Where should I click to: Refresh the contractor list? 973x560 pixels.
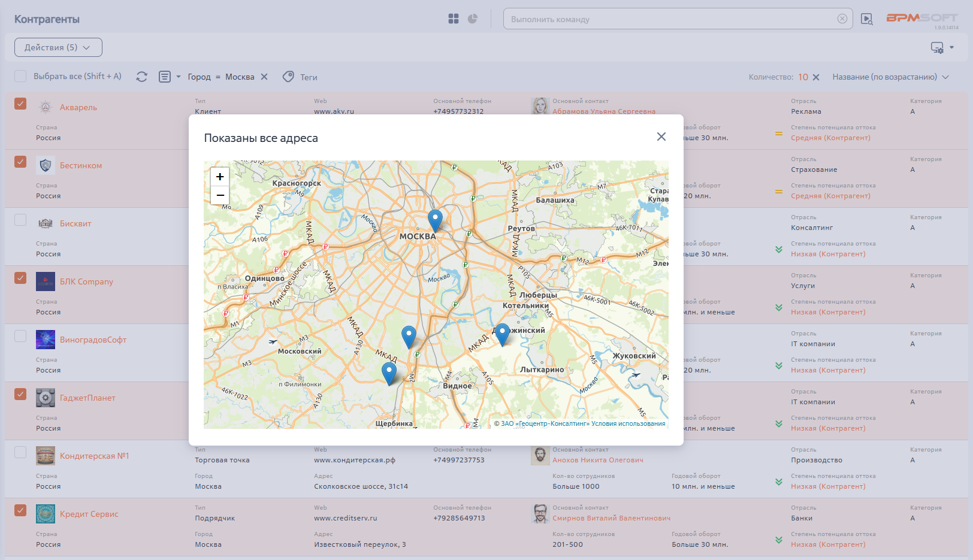(x=141, y=77)
